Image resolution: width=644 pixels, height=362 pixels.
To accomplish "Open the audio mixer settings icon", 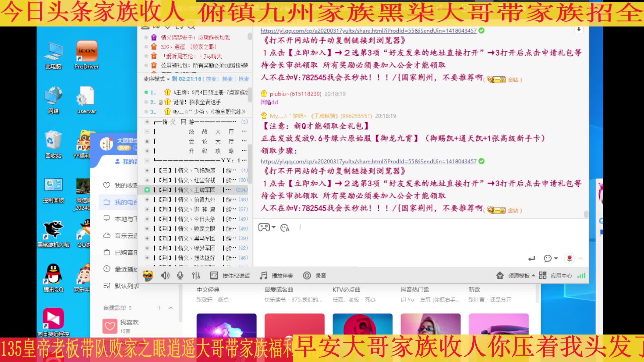I will point(196,276).
